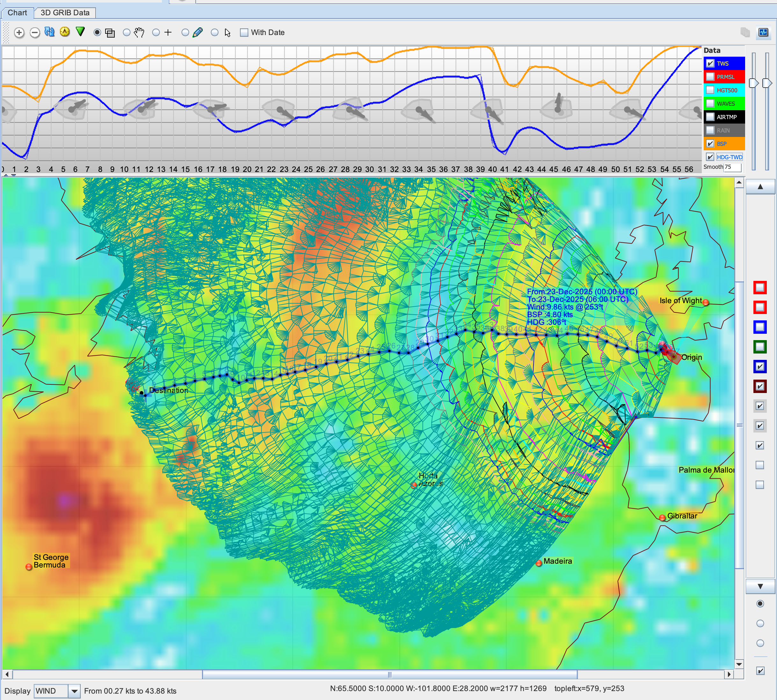Click the gray copy icon at top right
This screenshot has width=777, height=700.
[745, 32]
